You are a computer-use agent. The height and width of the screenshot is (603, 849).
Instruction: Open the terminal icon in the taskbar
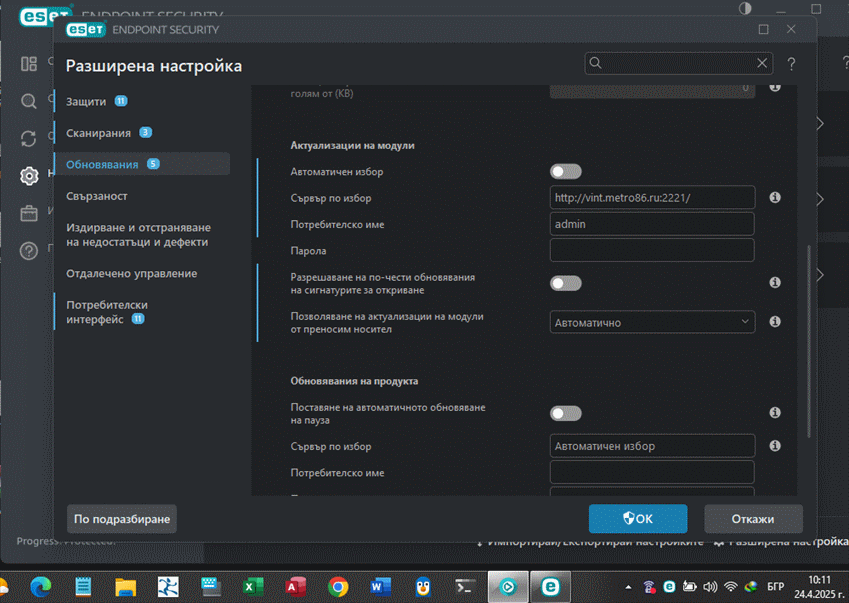pyautogui.click(x=465, y=587)
